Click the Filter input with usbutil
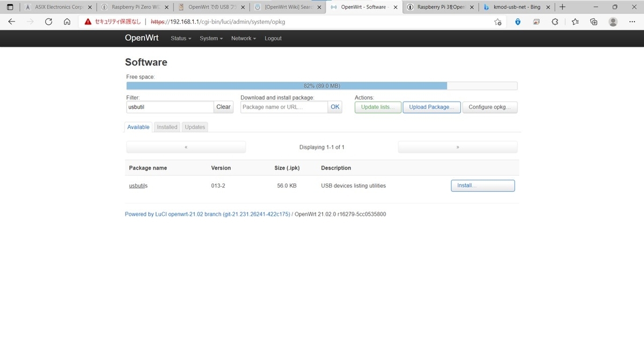 170,107
